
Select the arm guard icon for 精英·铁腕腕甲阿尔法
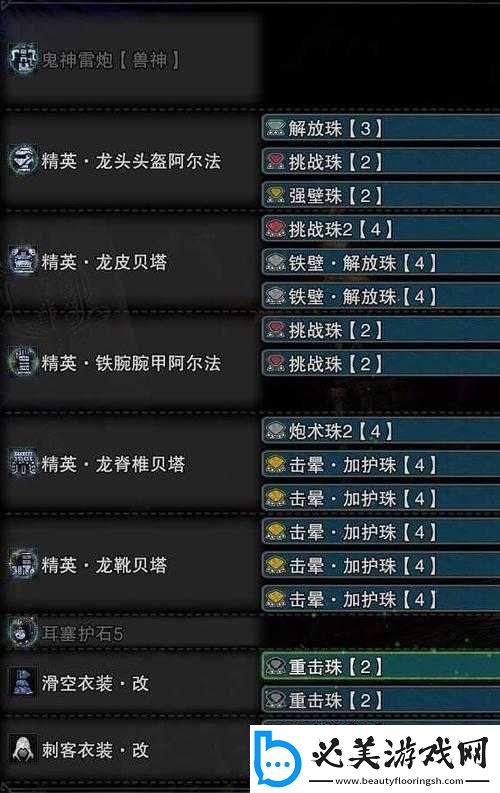[x=23, y=361]
